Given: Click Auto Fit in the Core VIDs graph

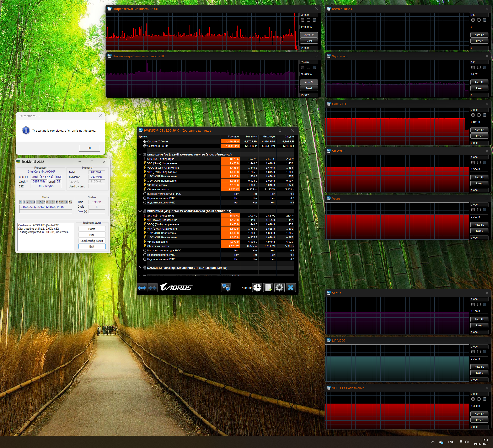Looking at the screenshot, I should pos(479,130).
